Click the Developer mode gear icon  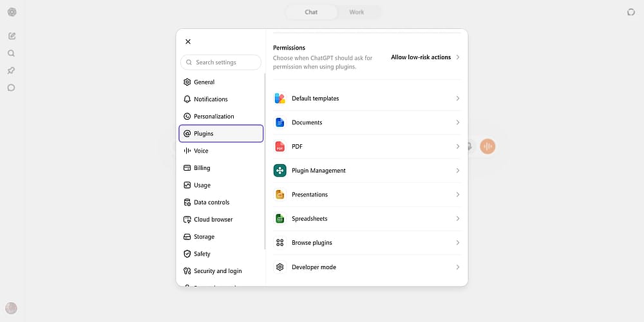(279, 267)
